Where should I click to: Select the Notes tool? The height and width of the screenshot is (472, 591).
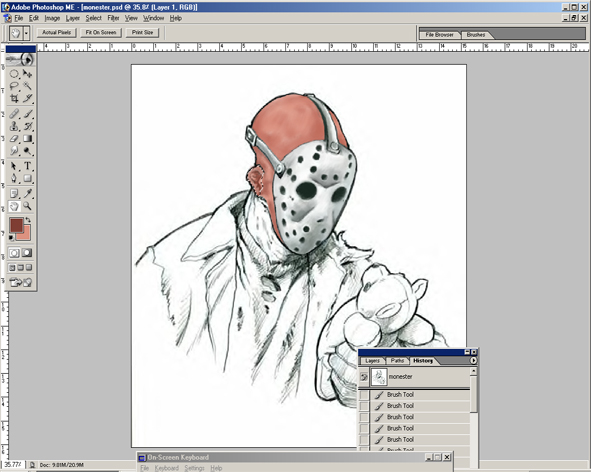pos(14,193)
